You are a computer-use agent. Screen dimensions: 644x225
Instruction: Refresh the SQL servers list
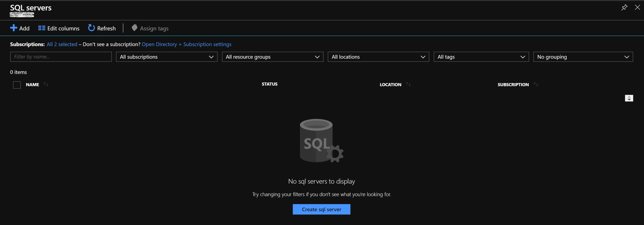102,28
